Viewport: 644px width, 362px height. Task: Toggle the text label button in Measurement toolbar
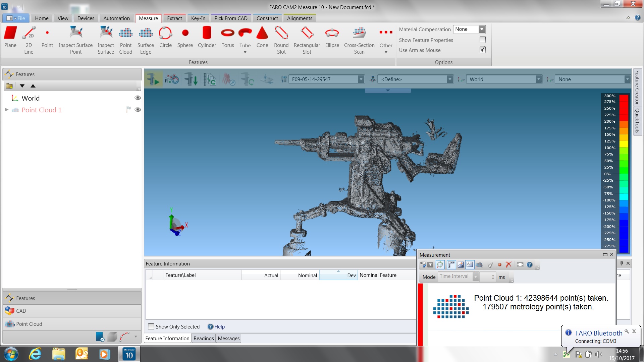[x=470, y=265]
